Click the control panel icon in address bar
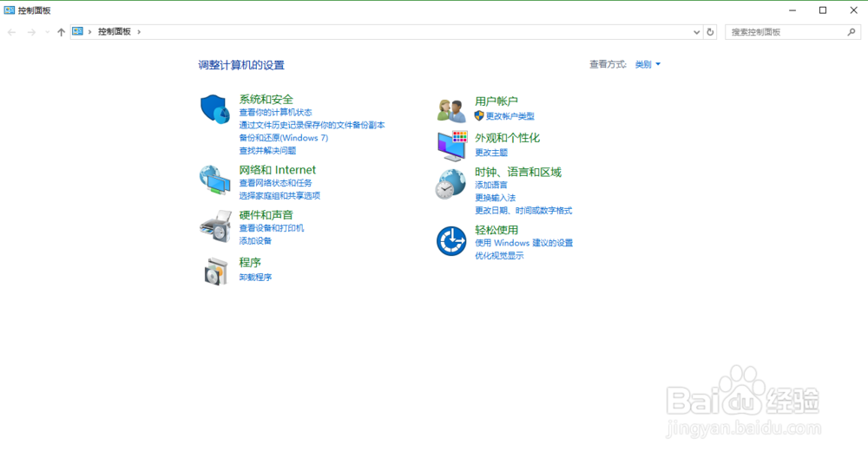This screenshot has width=868, height=458. click(x=77, y=31)
